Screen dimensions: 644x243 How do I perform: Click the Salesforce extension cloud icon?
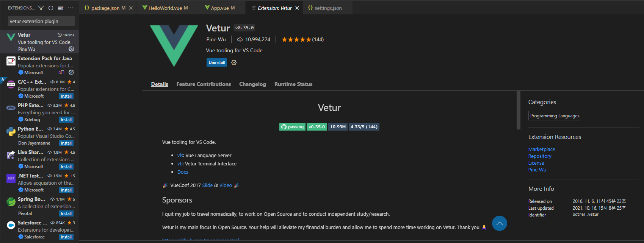click(11, 225)
